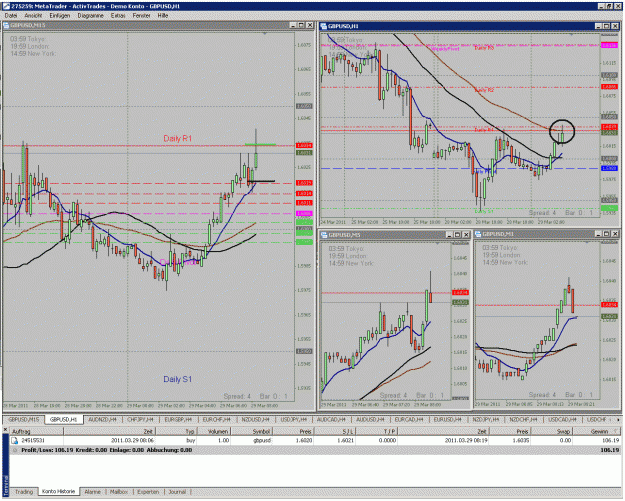Open the Experten tab in Terminal

click(148, 492)
